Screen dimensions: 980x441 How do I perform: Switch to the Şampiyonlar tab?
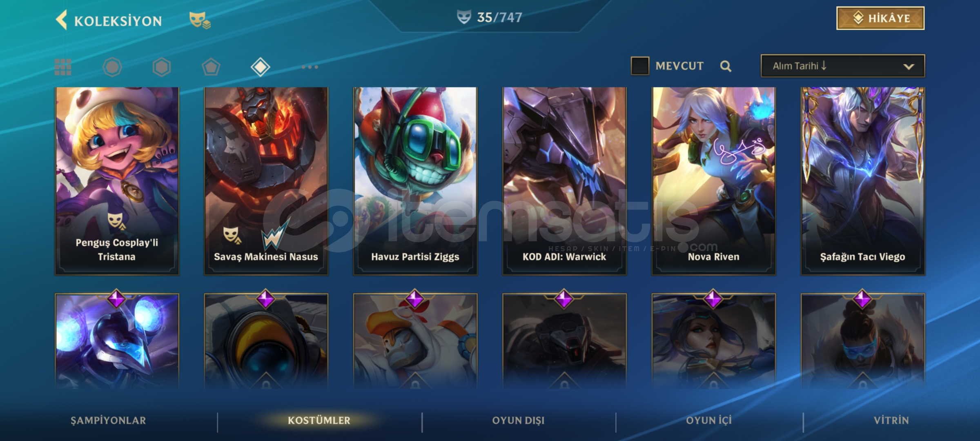(108, 421)
